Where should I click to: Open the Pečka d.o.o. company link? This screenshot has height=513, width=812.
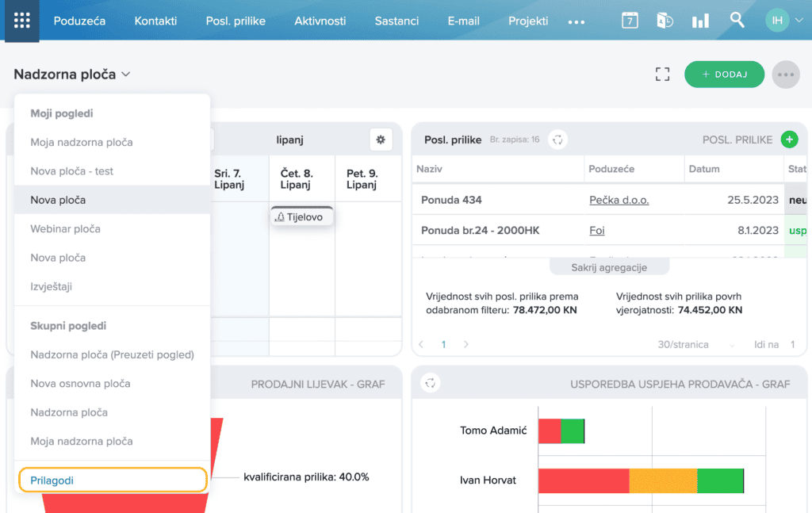click(619, 200)
